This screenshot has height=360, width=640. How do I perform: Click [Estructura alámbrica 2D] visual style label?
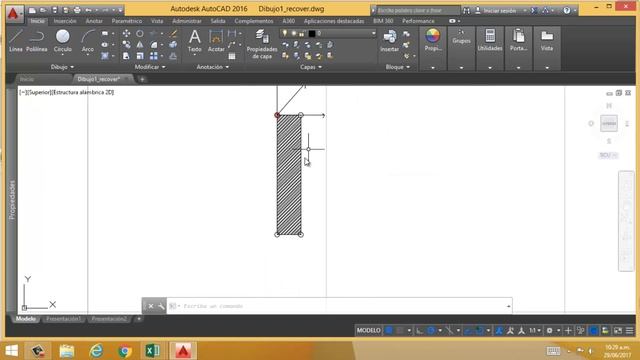[x=83, y=92]
